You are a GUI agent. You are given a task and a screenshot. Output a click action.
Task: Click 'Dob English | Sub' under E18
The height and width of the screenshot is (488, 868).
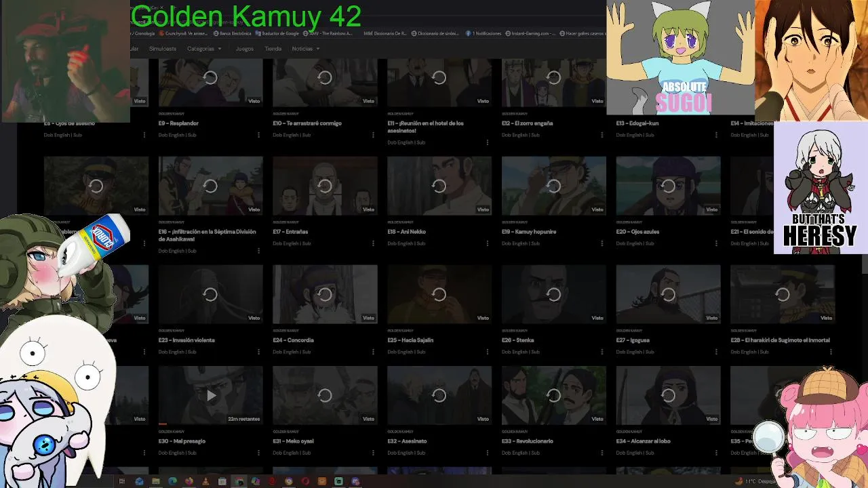[406, 243]
